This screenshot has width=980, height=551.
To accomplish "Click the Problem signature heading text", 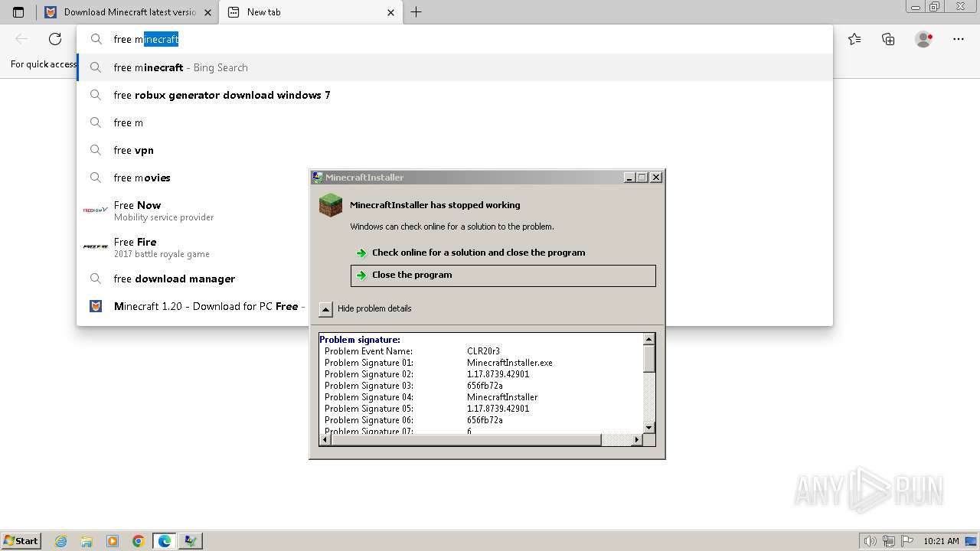I will point(360,340).
